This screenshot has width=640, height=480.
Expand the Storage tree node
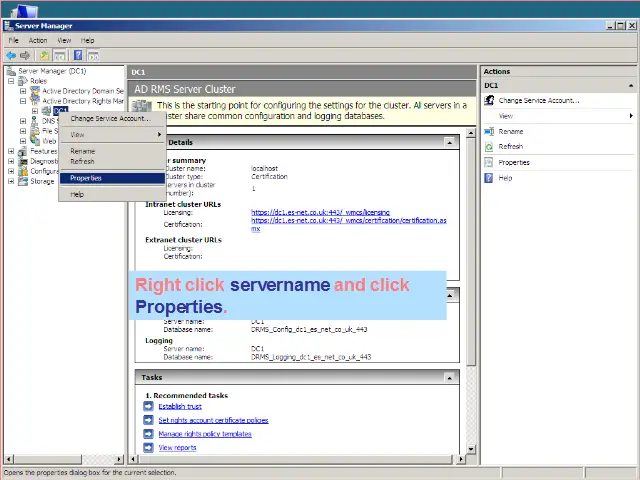(11, 181)
